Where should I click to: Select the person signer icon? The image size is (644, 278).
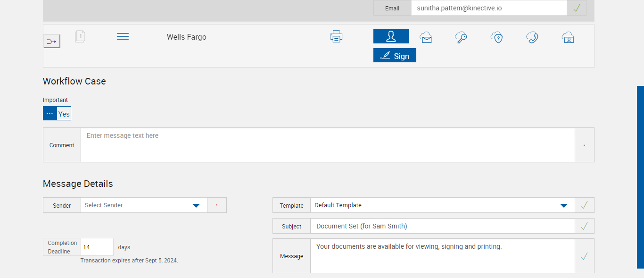coord(391,36)
